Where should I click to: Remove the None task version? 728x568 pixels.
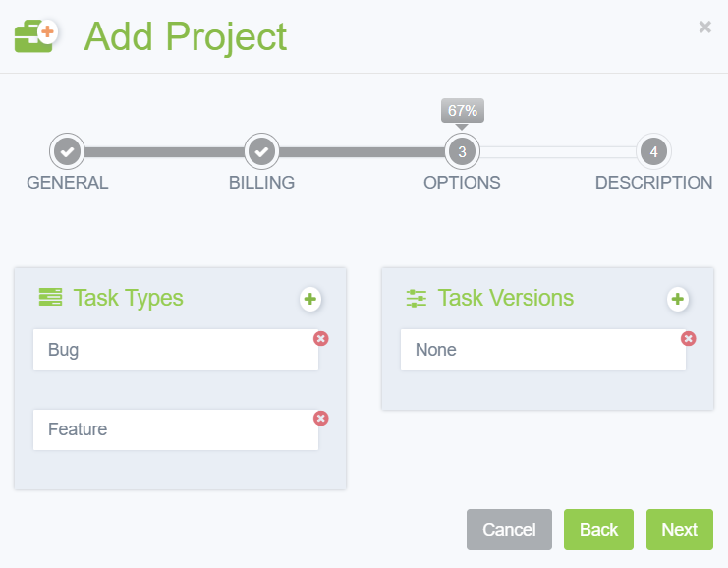pos(689,338)
